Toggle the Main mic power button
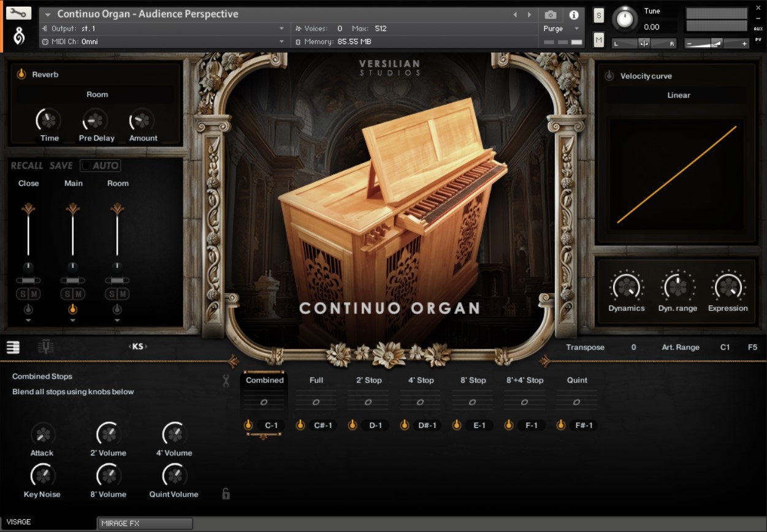The image size is (767, 532). pyautogui.click(x=73, y=309)
